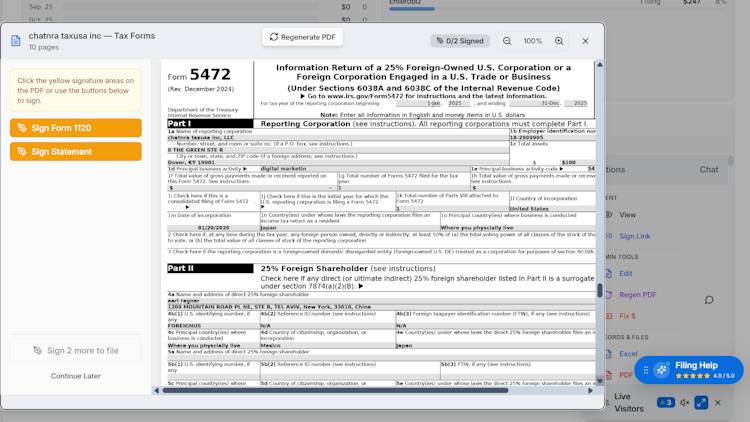Mute the Live Visitors sound
Screen dimensions: 750x422
(684, 403)
